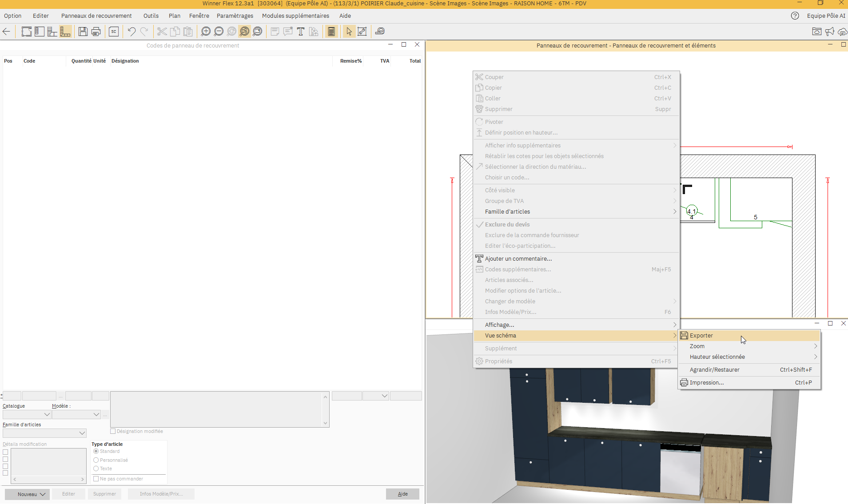Click the Zoom in magnifier icon
This screenshot has width=848, height=504.
[x=206, y=32]
